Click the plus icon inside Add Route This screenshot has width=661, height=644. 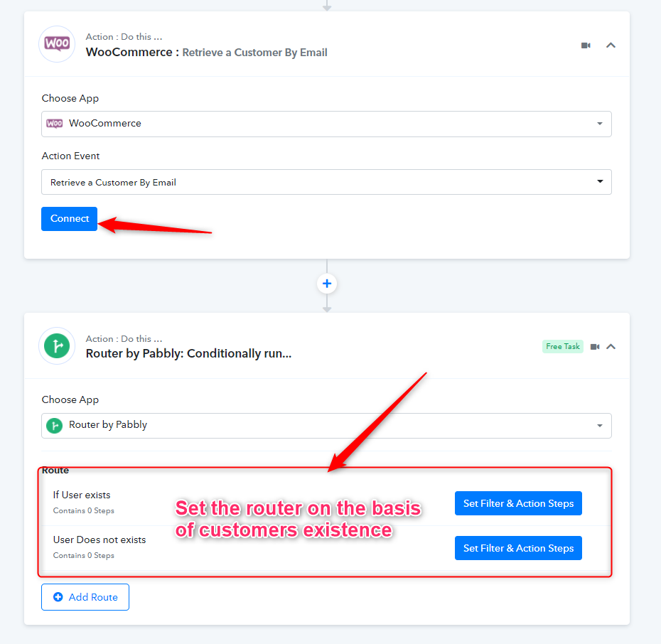coord(58,597)
